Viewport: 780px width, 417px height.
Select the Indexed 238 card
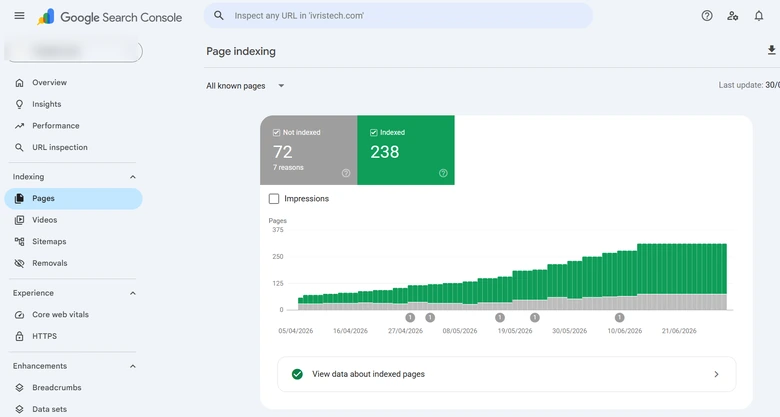tap(406, 150)
